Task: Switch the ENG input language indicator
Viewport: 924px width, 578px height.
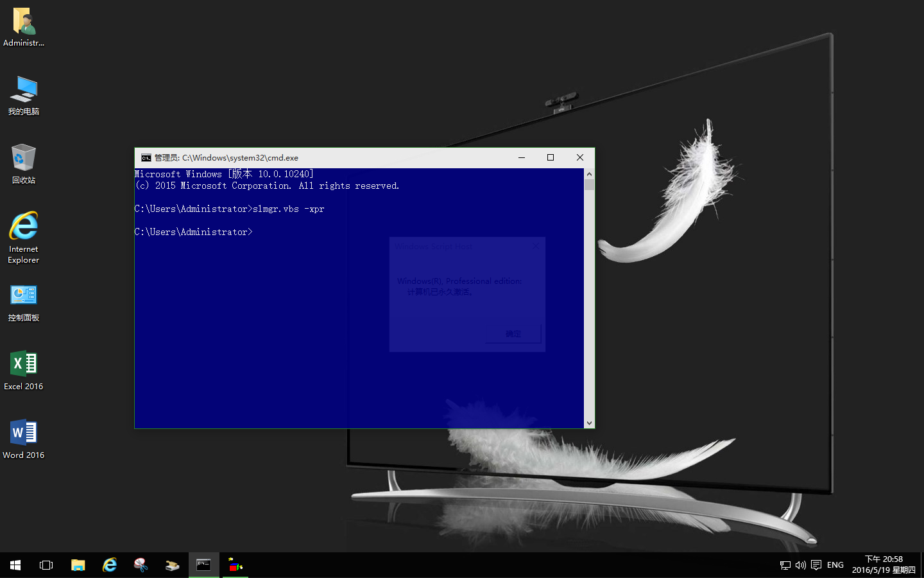Action: (835, 565)
